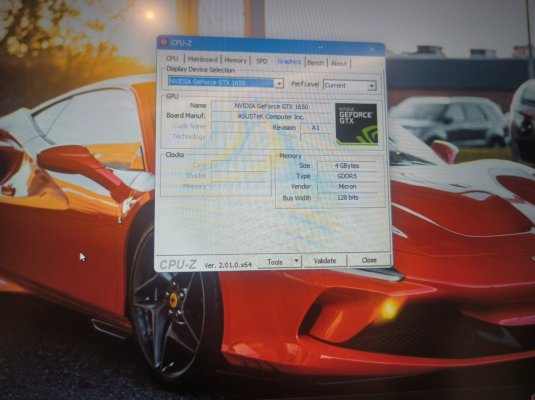The width and height of the screenshot is (535, 400).
Task: Open the Bench tab
Action: click(x=316, y=63)
